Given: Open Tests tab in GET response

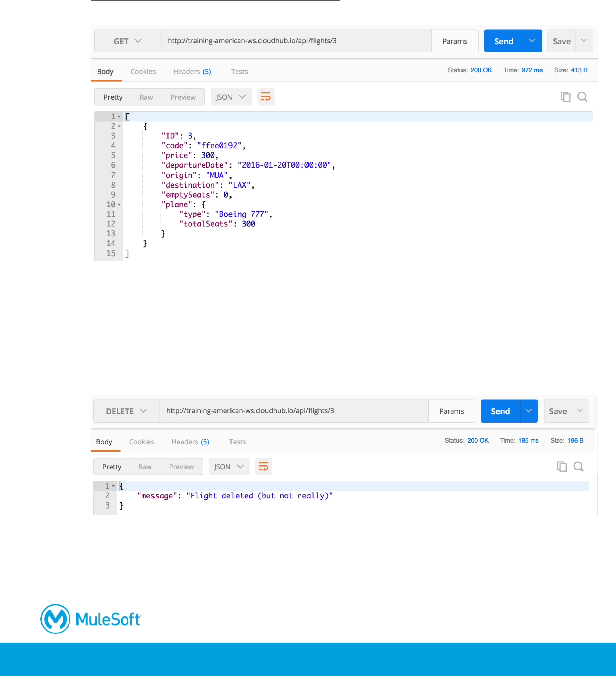Looking at the screenshot, I should point(239,71).
